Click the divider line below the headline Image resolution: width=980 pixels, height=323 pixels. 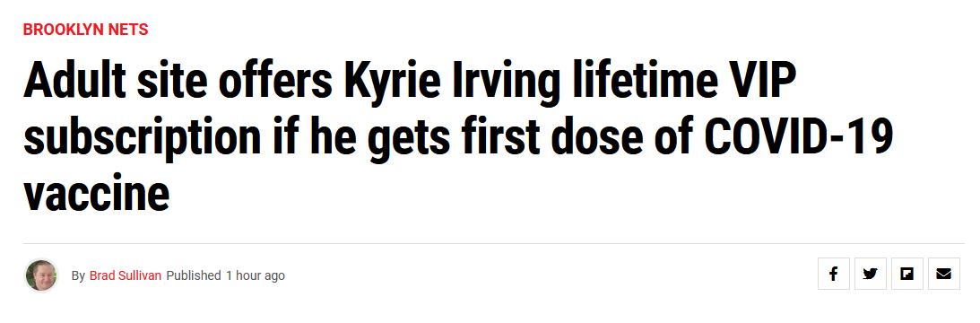click(494, 243)
